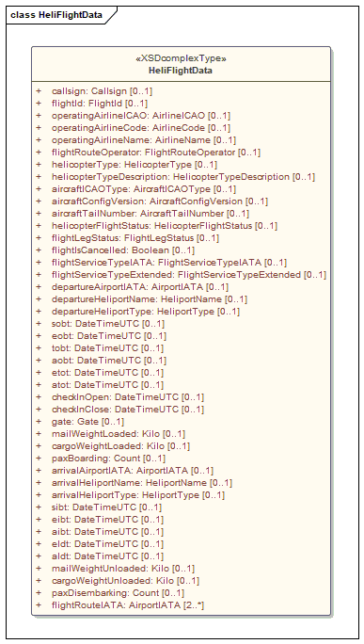This screenshot has width=364, height=644.
Task: Select the XSDcomplexType stereotype text
Action: [x=181, y=58]
